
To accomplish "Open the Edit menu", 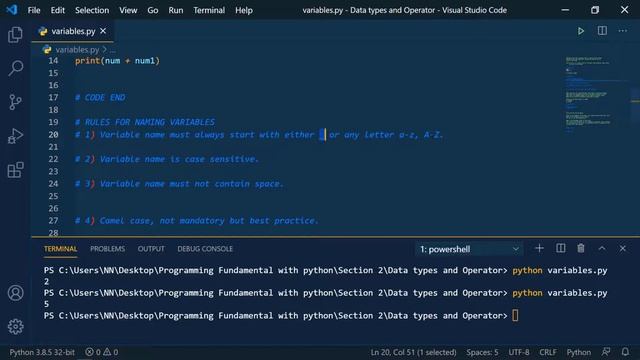I will coord(58,10).
